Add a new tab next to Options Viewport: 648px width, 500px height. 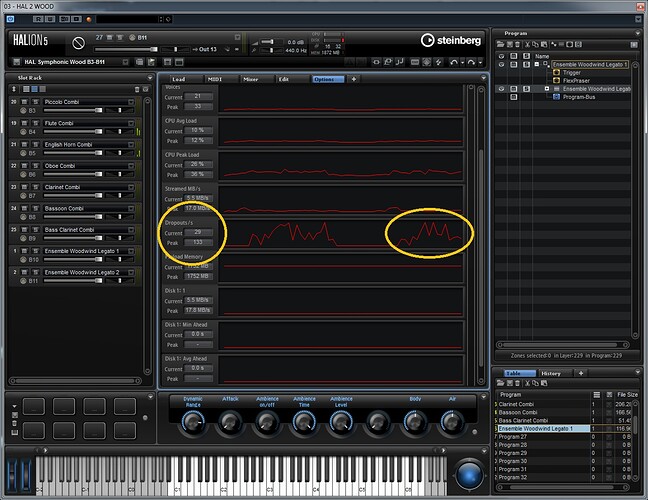tap(354, 79)
